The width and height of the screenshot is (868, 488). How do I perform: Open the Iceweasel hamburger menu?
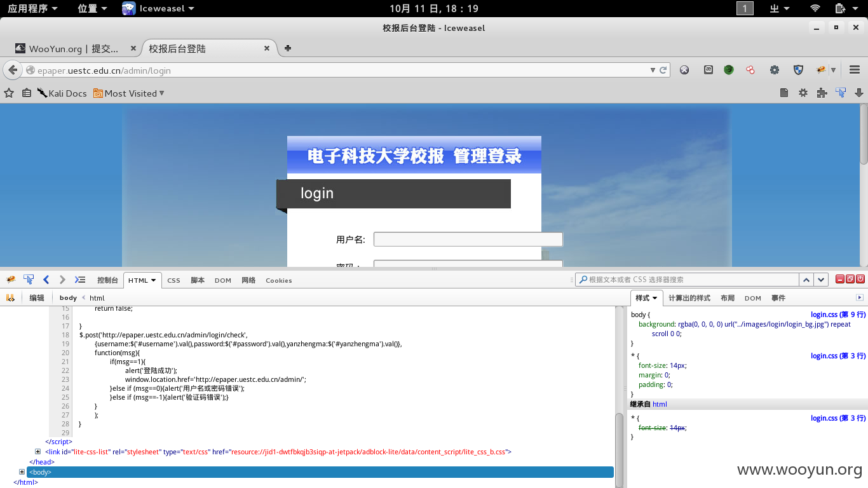(x=855, y=70)
